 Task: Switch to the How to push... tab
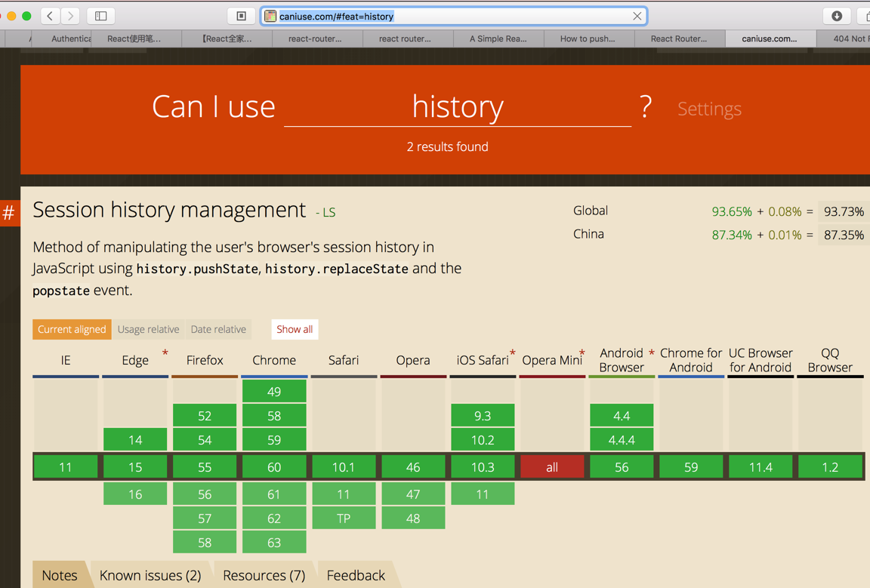click(589, 38)
